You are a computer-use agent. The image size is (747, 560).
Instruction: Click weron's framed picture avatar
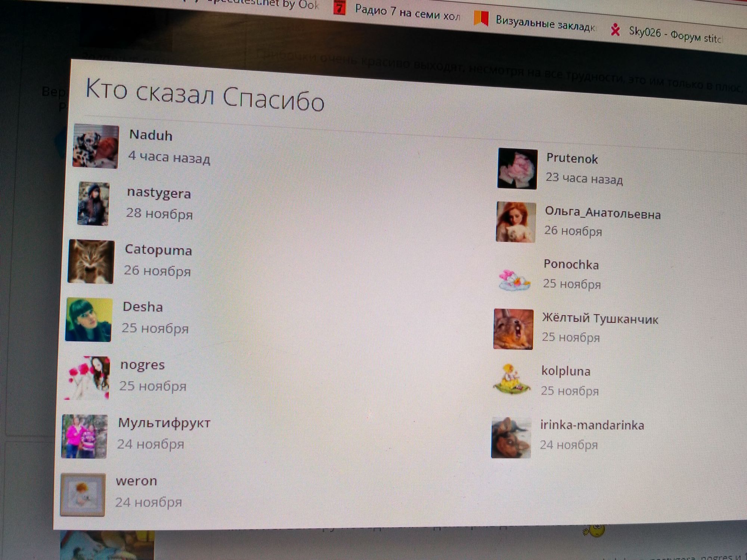[83, 495]
